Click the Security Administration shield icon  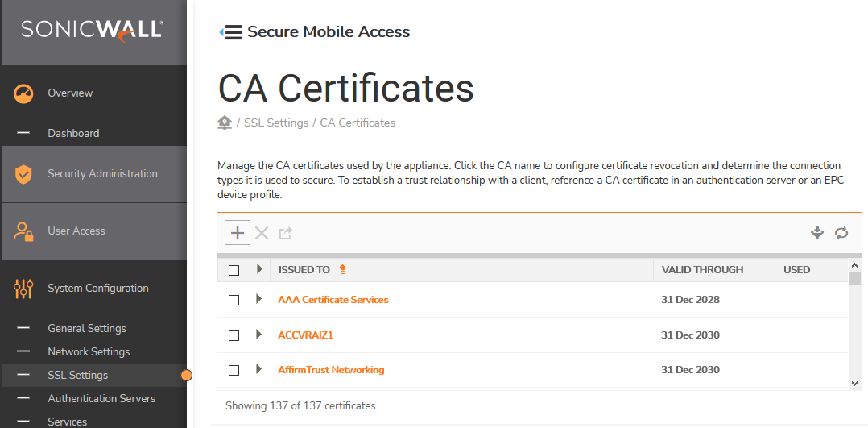pos(23,174)
